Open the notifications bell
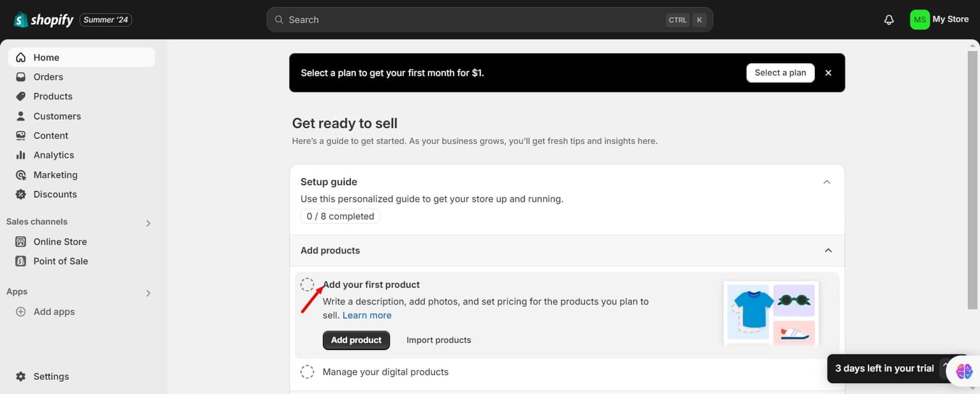 click(889, 20)
